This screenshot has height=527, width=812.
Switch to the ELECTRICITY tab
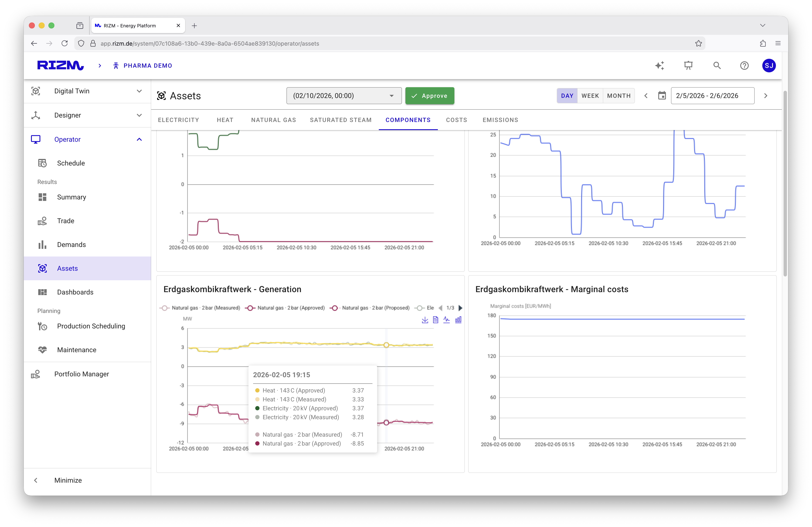[x=178, y=120]
